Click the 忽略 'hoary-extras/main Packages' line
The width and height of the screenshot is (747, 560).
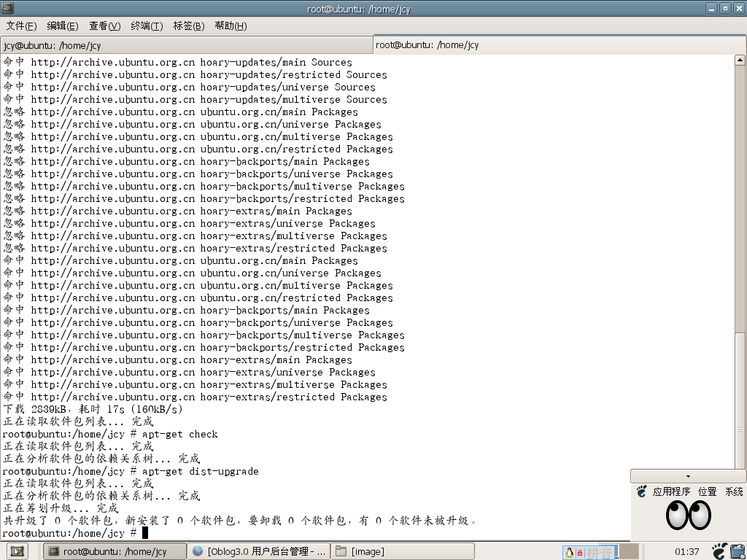click(178, 211)
